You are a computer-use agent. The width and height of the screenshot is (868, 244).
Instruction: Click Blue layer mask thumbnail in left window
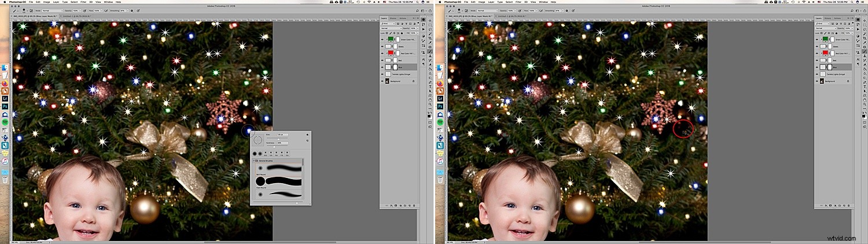396,67
